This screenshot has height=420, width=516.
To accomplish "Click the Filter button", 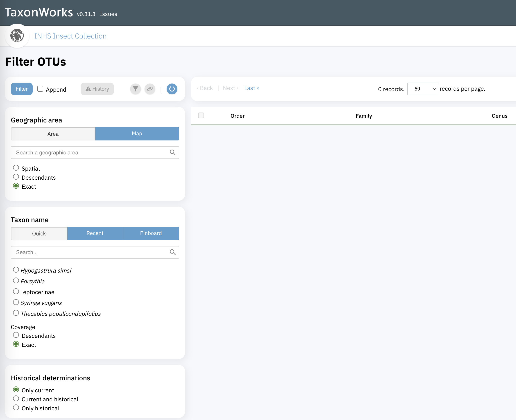I will point(22,89).
